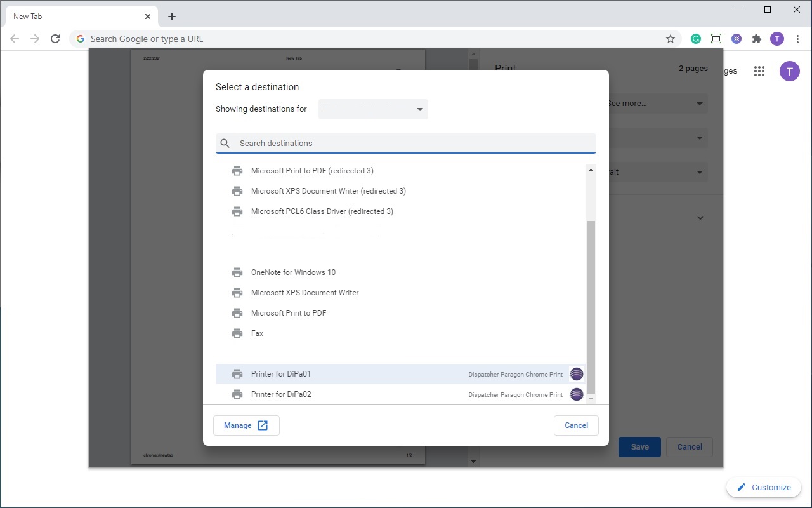Cancel the Select a destination dialog
The width and height of the screenshot is (812, 508).
point(576,425)
